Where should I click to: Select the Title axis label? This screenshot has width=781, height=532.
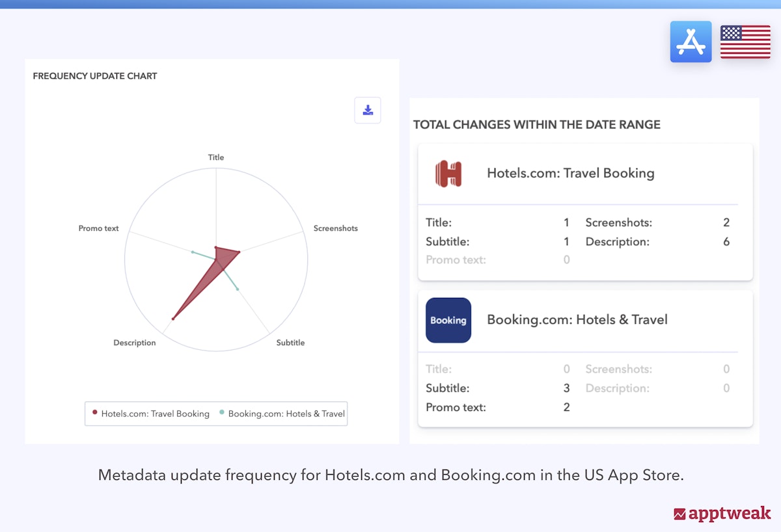click(216, 157)
